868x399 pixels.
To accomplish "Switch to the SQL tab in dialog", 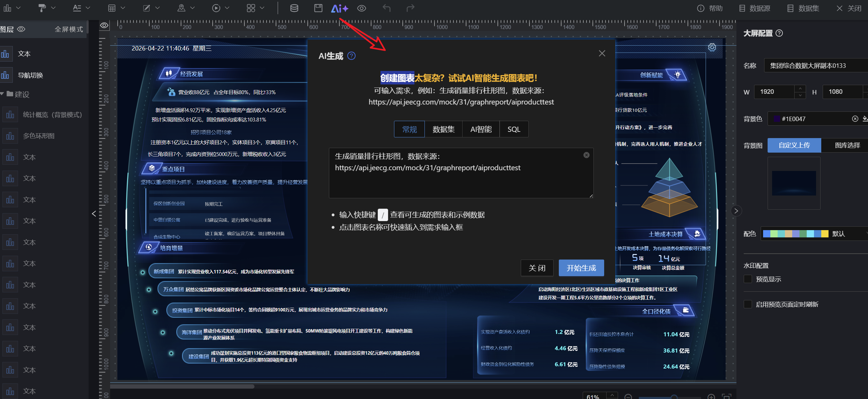I will click(x=514, y=129).
